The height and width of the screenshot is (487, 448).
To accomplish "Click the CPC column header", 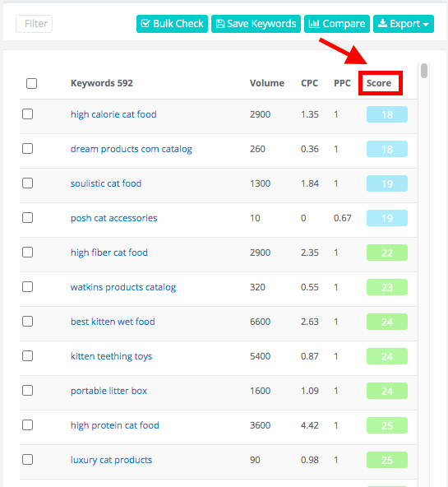I will (x=309, y=83).
